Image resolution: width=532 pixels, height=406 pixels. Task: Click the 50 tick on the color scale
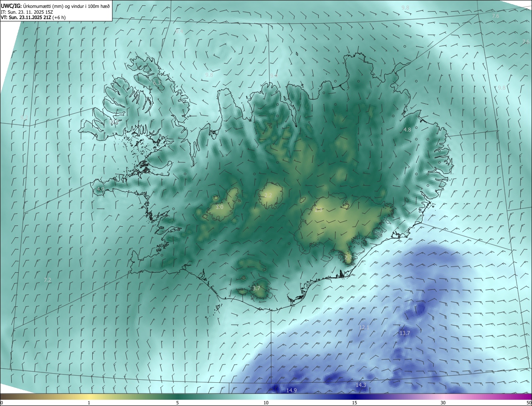[x=529, y=403]
